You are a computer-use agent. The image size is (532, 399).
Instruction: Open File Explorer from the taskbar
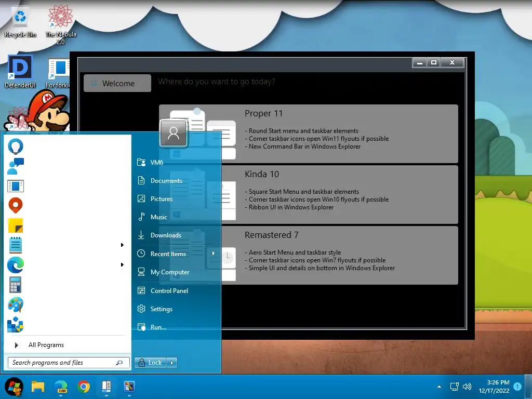pos(38,387)
